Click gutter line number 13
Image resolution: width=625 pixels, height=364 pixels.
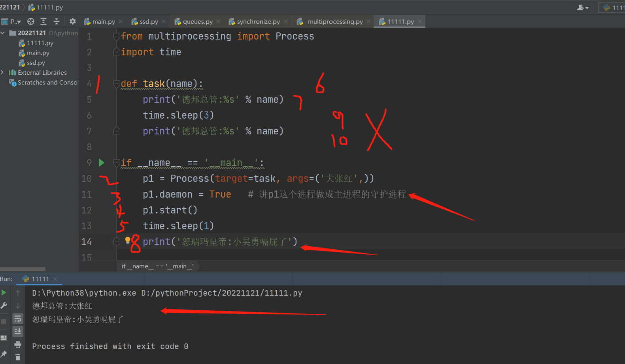tap(87, 226)
